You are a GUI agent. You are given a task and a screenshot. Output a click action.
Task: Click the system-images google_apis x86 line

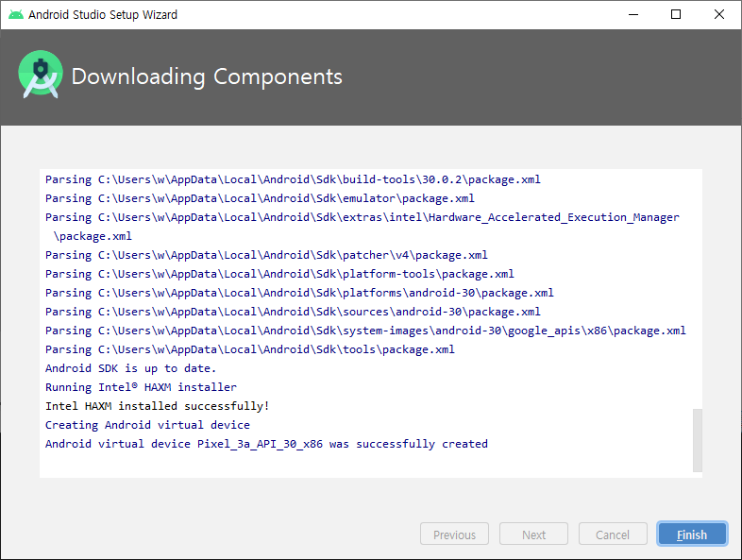click(x=365, y=331)
